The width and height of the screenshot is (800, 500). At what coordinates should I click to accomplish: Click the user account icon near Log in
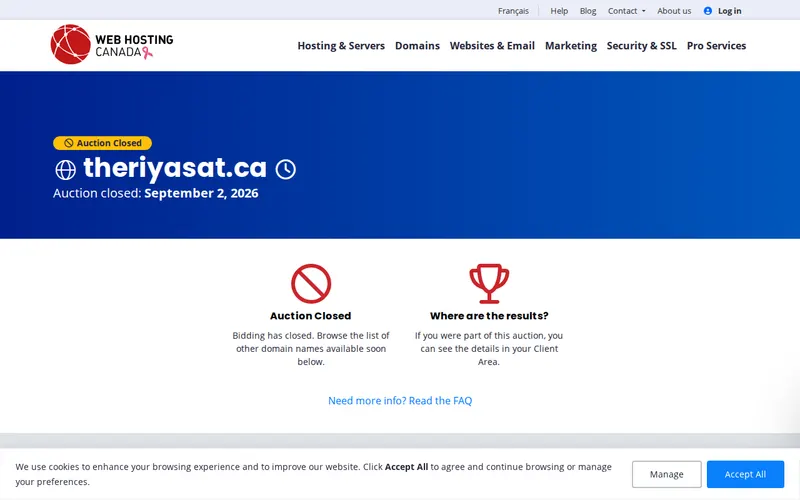(708, 11)
